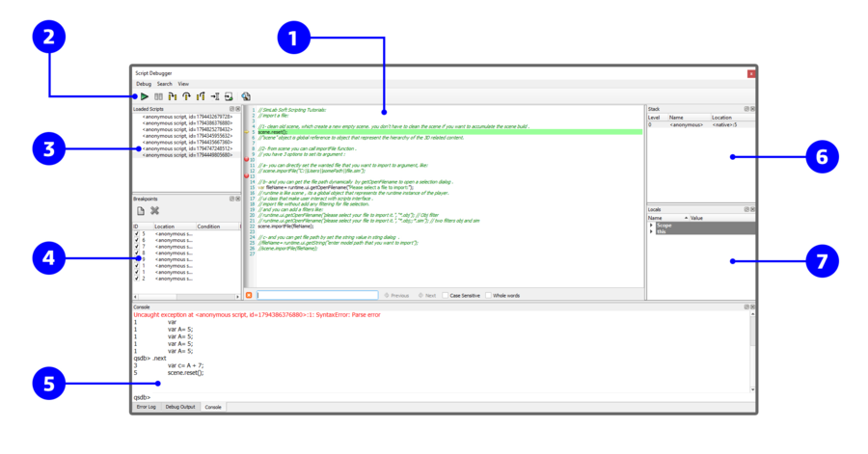This screenshot has width=868, height=454.
Task: Click the green Continue run icon
Action: (144, 96)
